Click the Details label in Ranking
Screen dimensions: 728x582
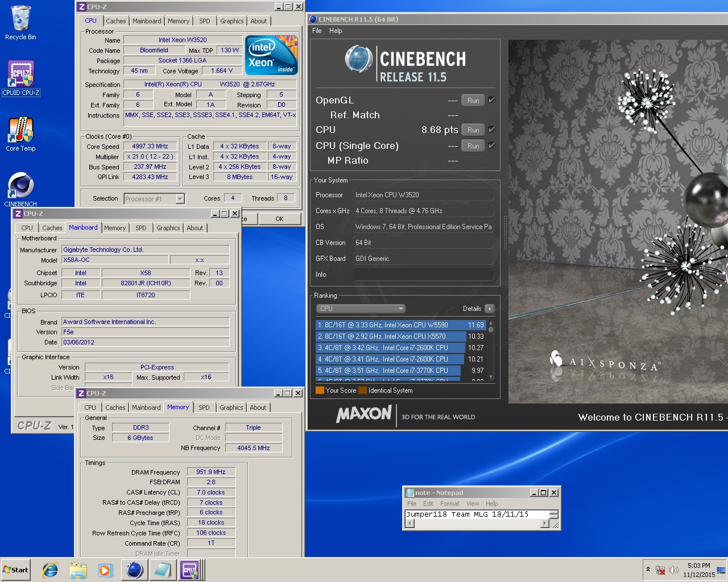(x=472, y=309)
